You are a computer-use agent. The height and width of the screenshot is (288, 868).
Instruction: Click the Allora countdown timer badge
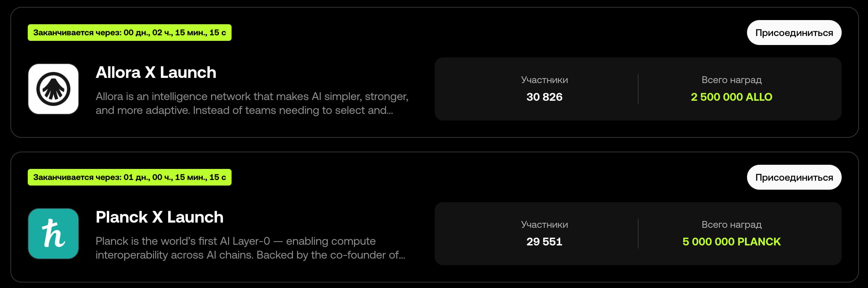coord(130,33)
